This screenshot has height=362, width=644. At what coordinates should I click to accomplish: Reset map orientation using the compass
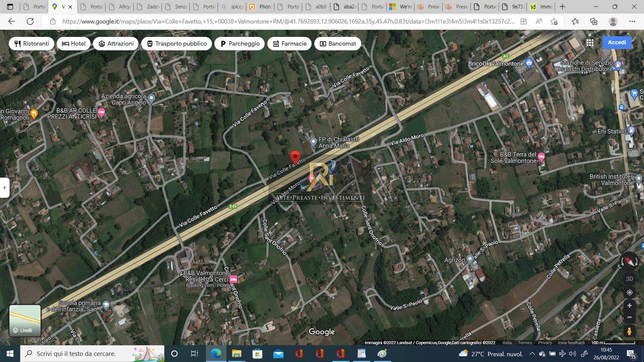tap(629, 261)
